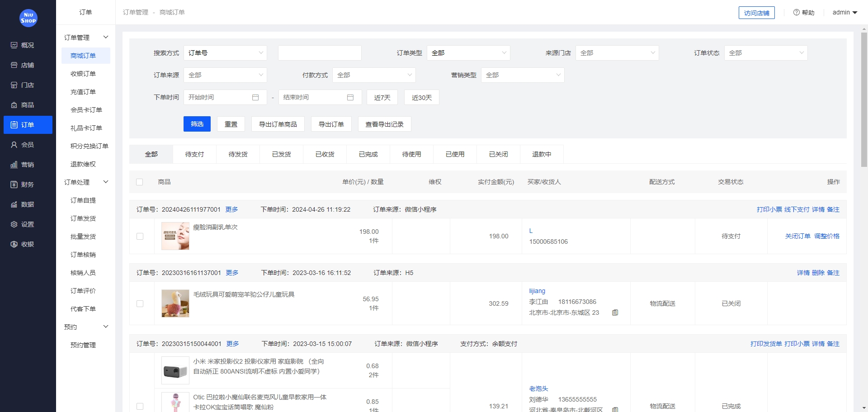
Task: Open the 订单类型 dropdown
Action: (468, 52)
